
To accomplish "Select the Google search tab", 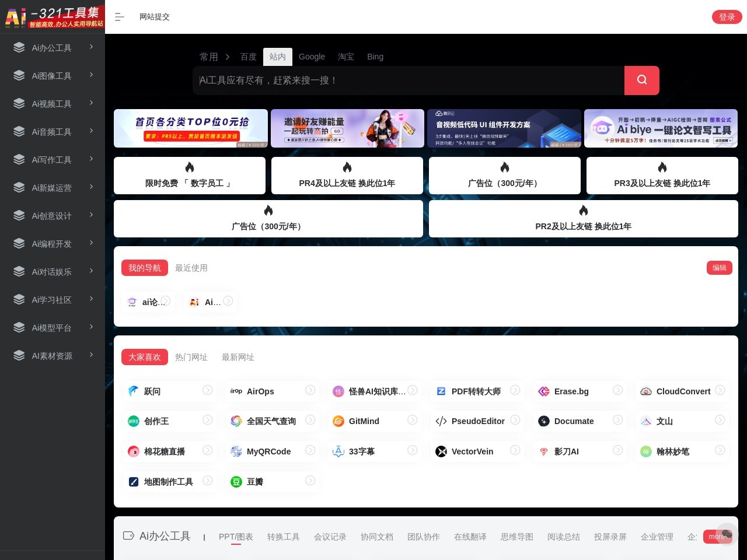I will 312,57.
